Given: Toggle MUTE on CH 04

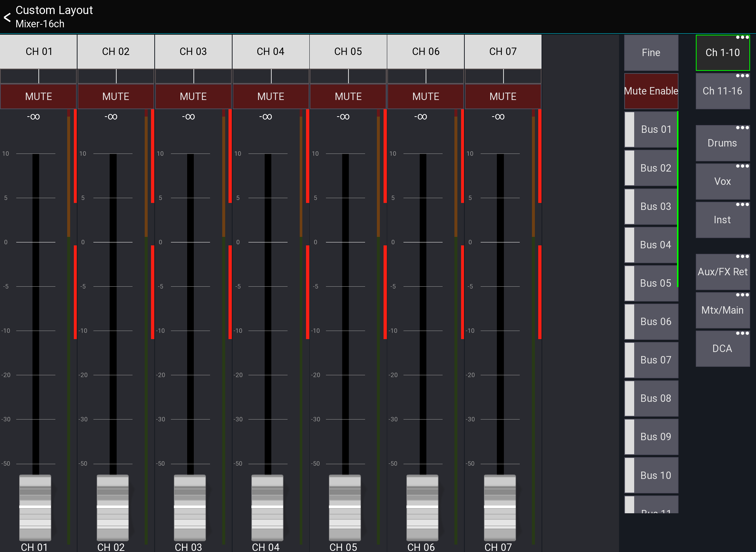Looking at the screenshot, I should [271, 96].
